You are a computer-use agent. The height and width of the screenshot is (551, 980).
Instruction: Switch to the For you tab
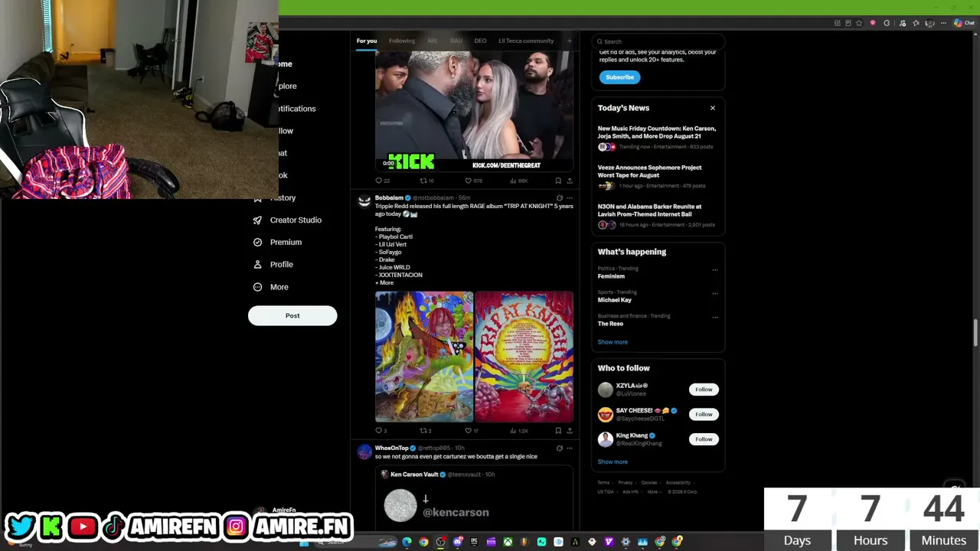coord(367,41)
